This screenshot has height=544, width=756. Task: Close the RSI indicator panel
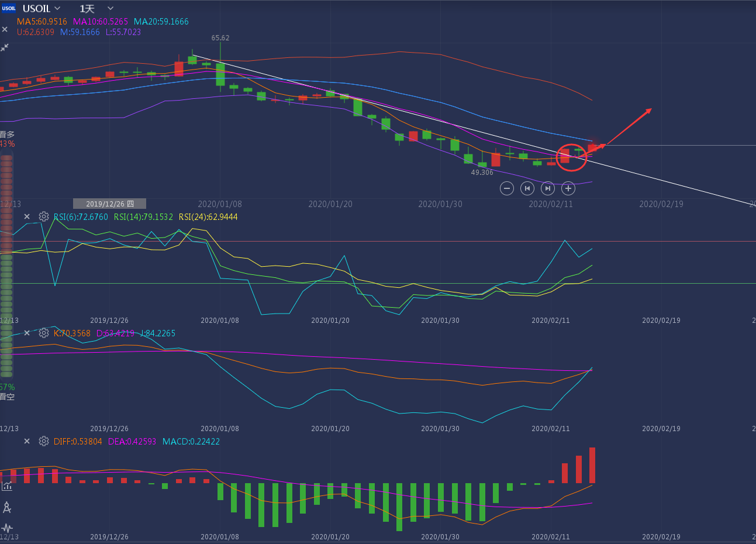(27, 216)
